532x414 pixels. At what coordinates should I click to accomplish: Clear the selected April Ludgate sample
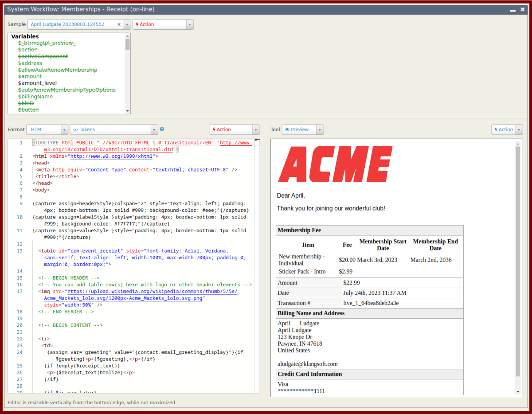pyautogui.click(x=119, y=24)
